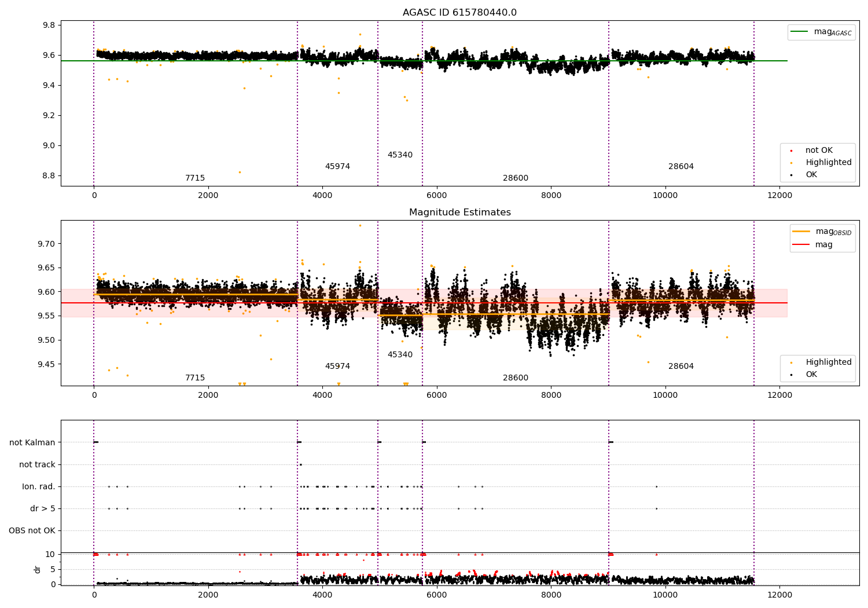Click the 'not track' row label
868x608 pixels.
[x=37, y=465]
